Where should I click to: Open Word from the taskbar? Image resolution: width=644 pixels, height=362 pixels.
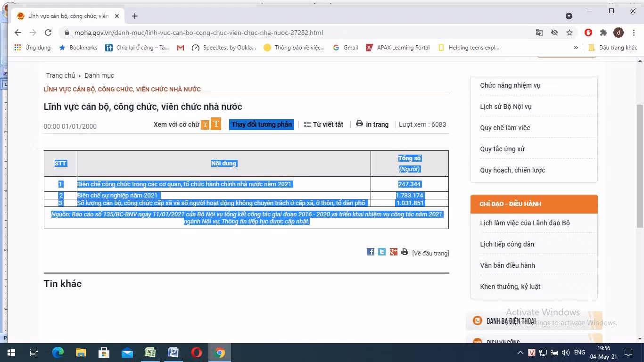click(173, 353)
